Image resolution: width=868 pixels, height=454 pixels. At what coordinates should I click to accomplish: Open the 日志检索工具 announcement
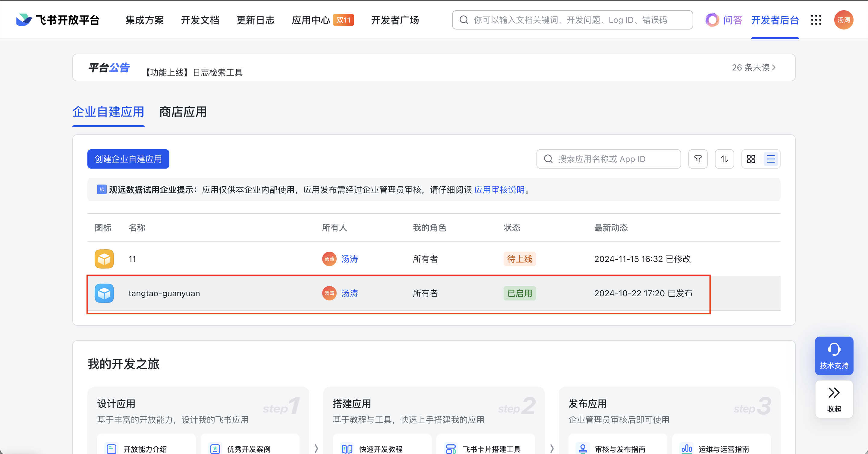click(x=194, y=72)
